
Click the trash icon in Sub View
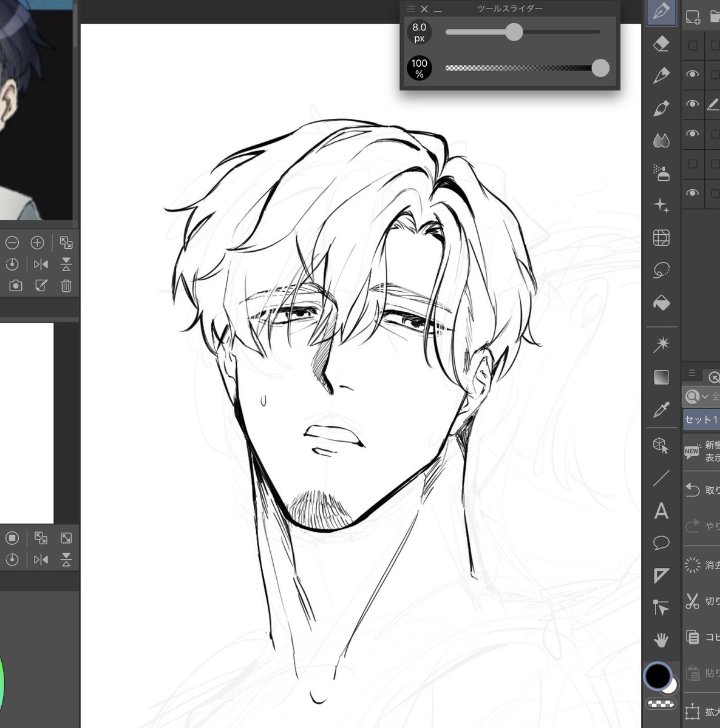click(66, 285)
